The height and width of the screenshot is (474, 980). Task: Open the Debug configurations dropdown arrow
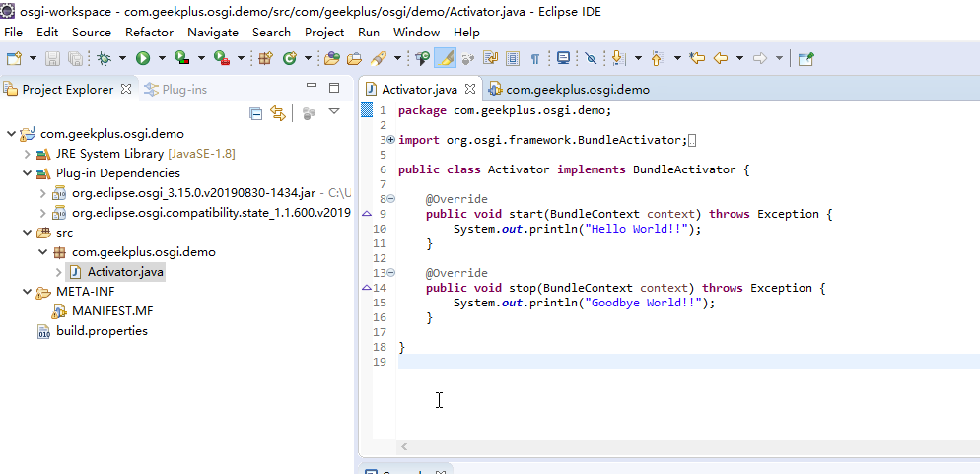[122, 59]
